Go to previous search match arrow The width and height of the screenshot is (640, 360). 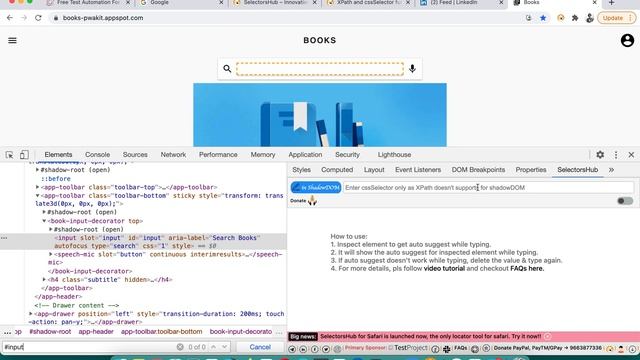pos(213,347)
